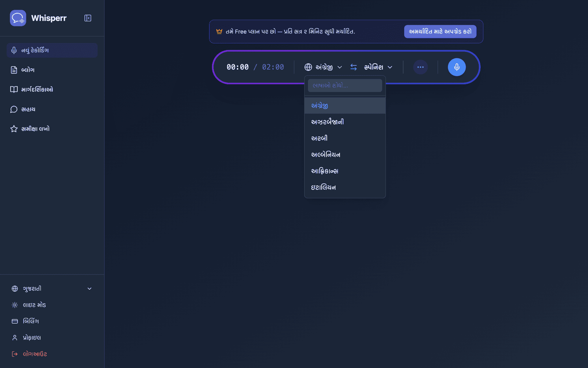Click the Free plan limit message text

click(290, 32)
